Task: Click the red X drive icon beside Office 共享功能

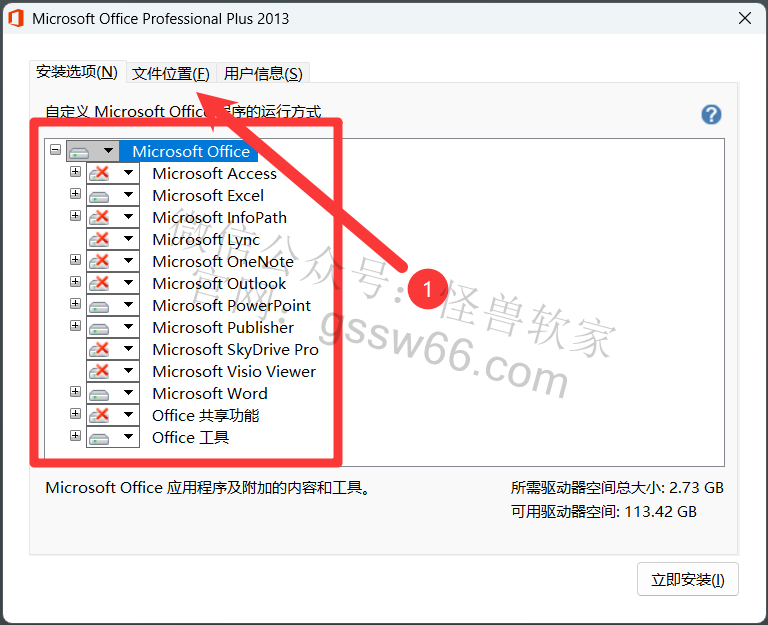Action: click(x=99, y=415)
